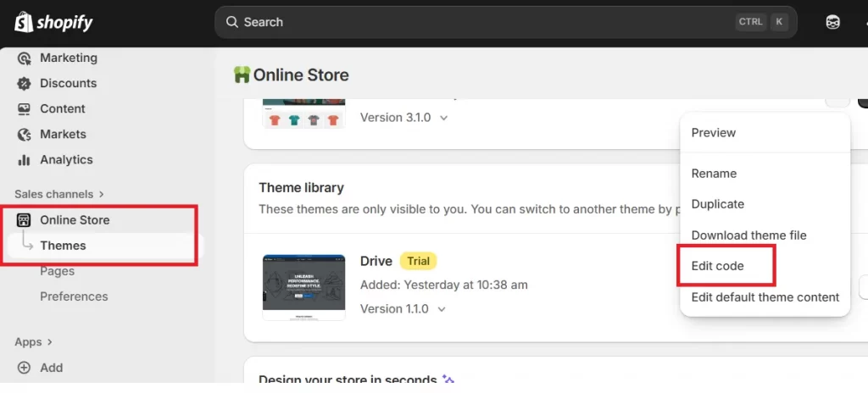Choose Duplicate from theme menu

[717, 204]
